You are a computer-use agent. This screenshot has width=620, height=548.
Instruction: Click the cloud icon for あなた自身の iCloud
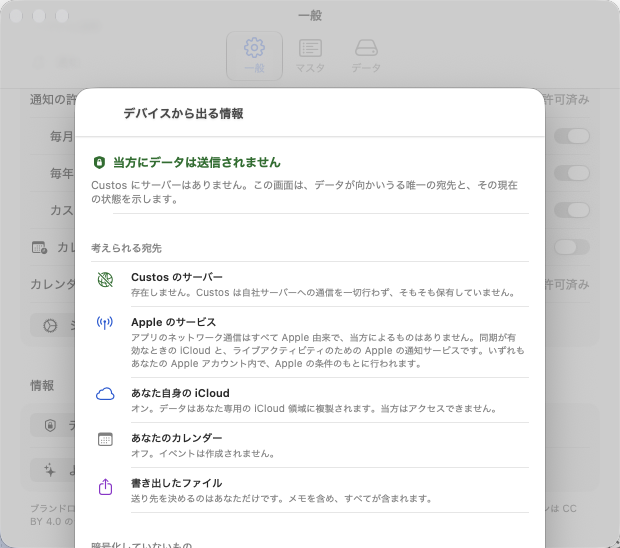tap(105, 394)
